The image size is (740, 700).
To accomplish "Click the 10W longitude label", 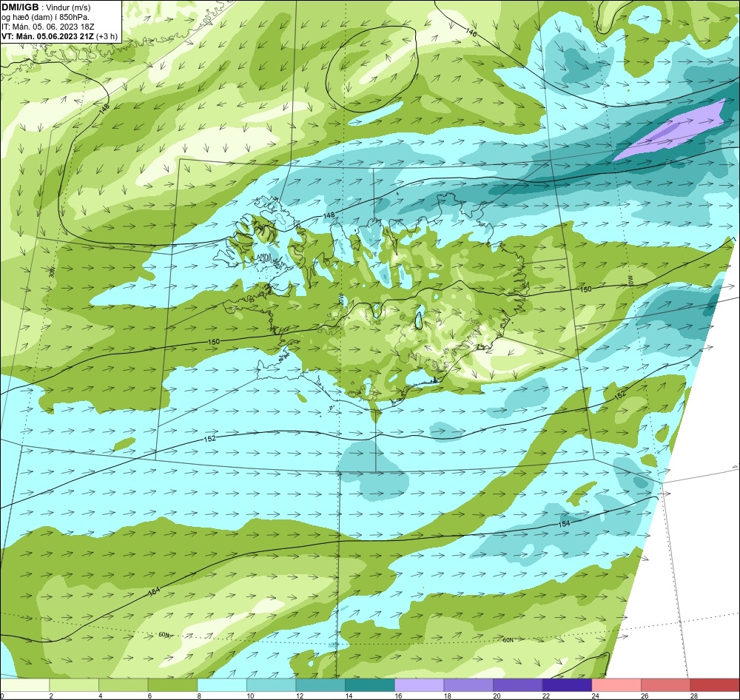I will (630, 281).
